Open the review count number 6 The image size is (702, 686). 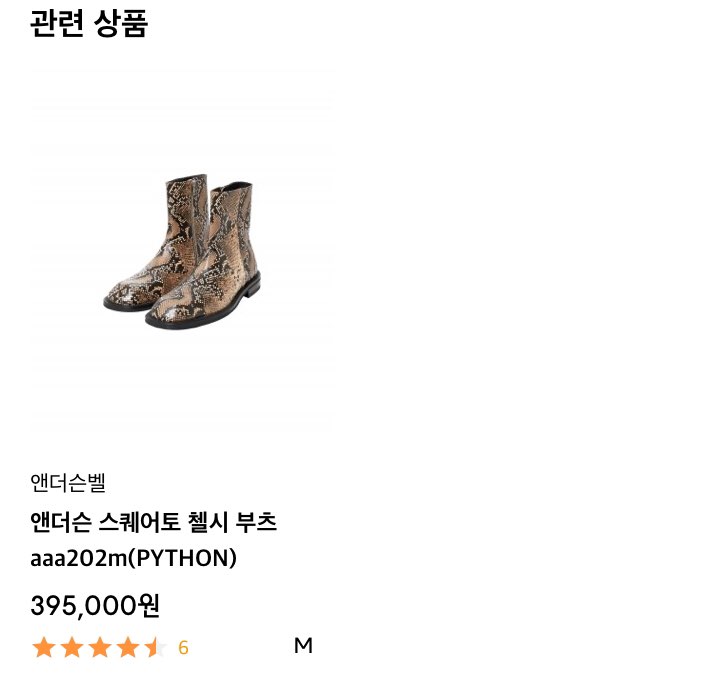[x=183, y=648]
